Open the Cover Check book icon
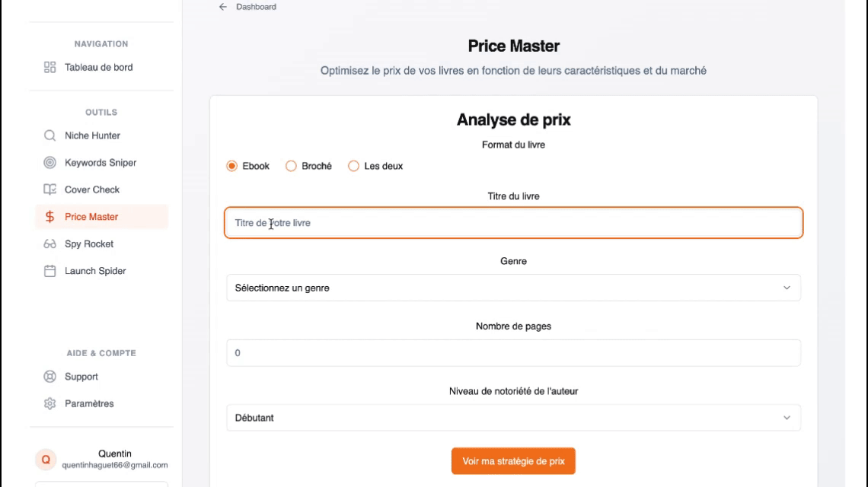 click(x=49, y=189)
